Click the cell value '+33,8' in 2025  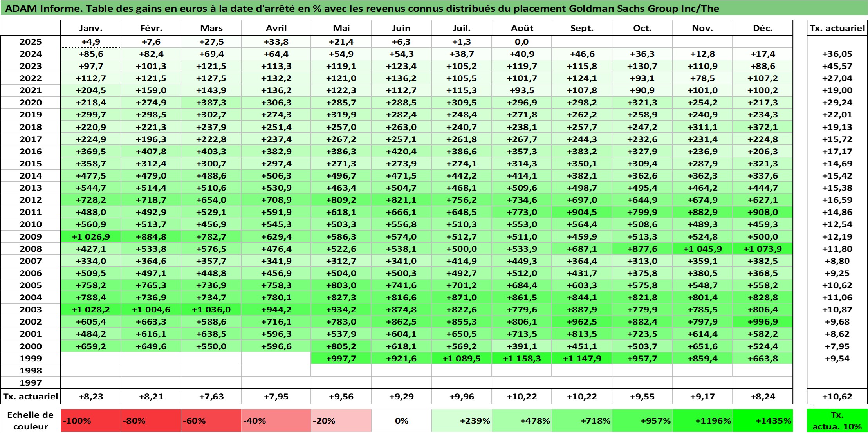click(276, 42)
